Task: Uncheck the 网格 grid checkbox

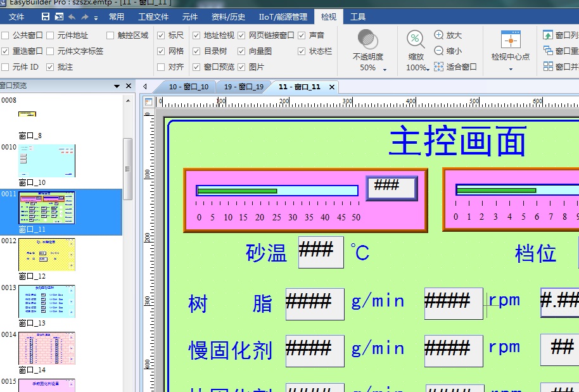Action: 161,51
